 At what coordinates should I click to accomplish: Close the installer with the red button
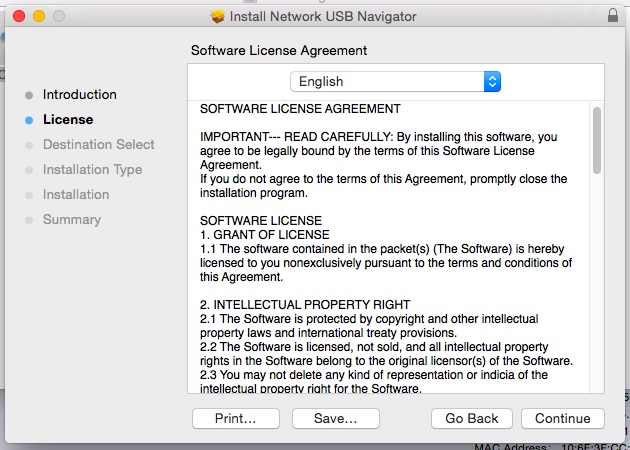(x=19, y=16)
